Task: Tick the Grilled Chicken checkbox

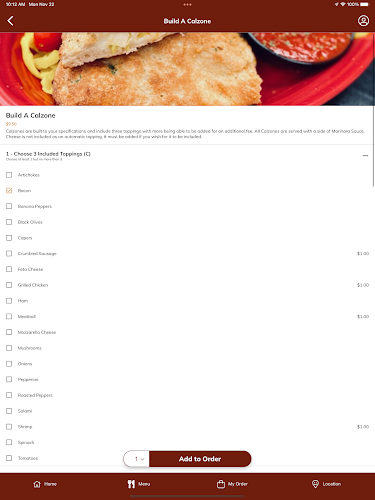Action: pyautogui.click(x=9, y=285)
